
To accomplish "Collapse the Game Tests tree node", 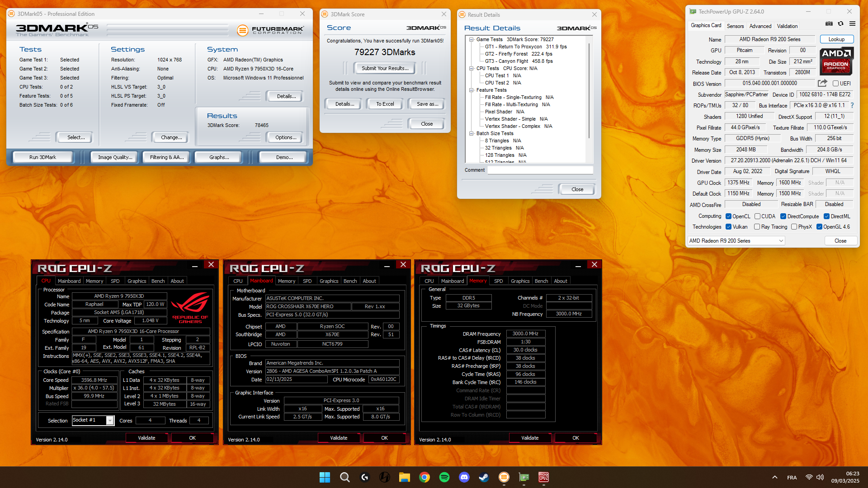I will tap(471, 39).
